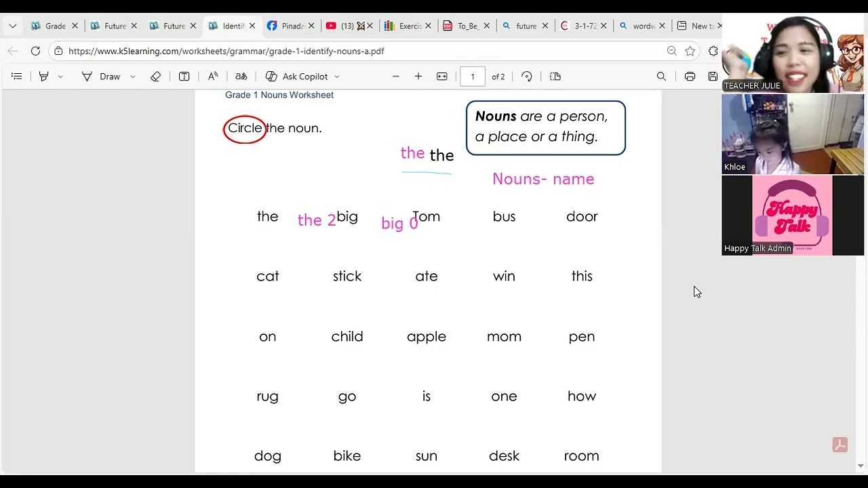Viewport: 868px width, 488px height.
Task: View site information lock icon
Action: point(58,51)
